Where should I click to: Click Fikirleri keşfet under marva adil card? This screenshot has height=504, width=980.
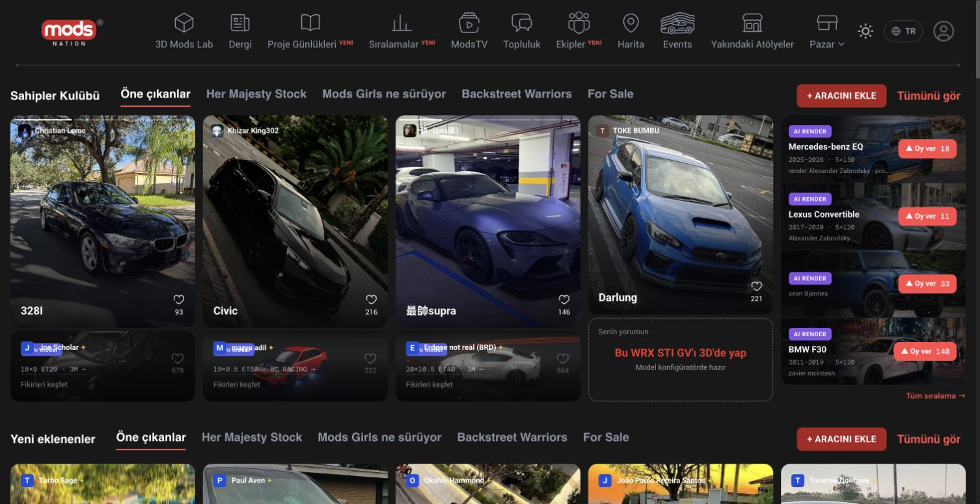[237, 384]
